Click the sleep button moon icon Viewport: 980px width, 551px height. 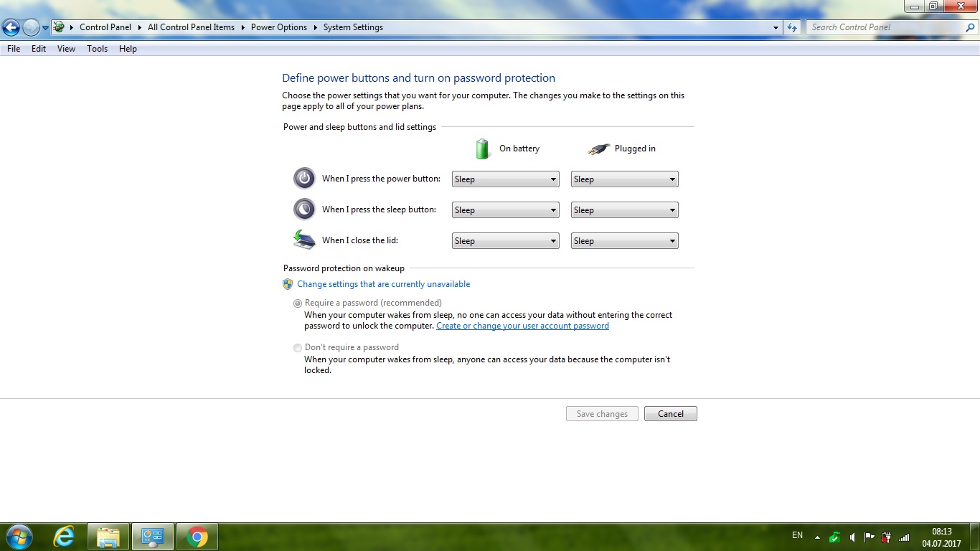point(304,209)
